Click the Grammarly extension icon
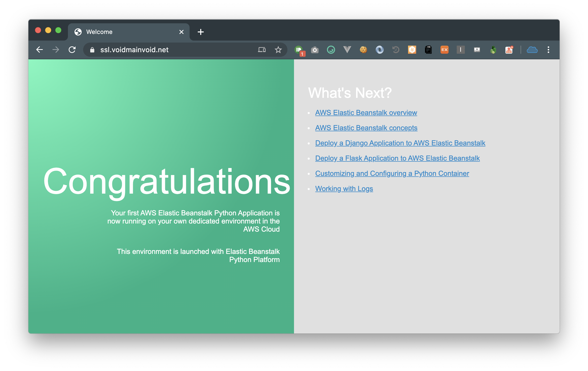 (x=331, y=50)
